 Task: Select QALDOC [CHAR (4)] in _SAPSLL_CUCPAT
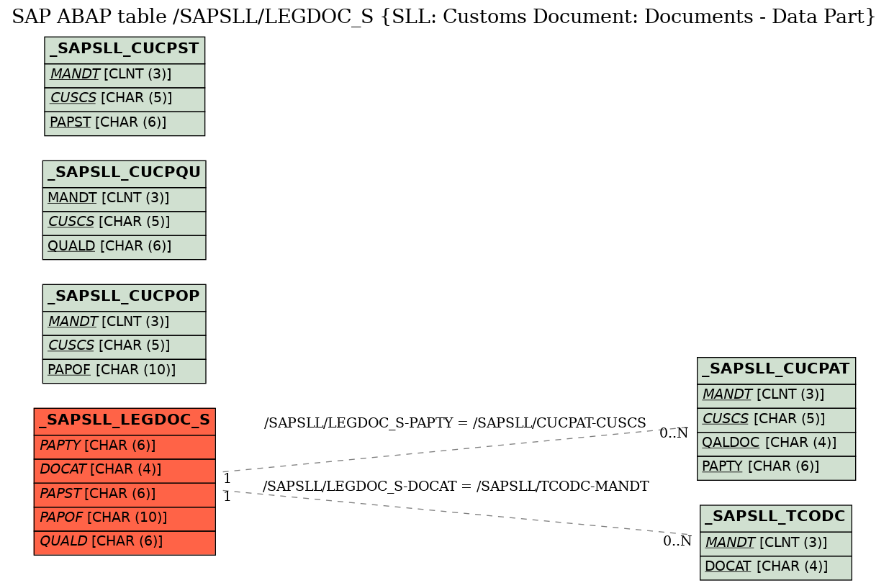point(776,443)
